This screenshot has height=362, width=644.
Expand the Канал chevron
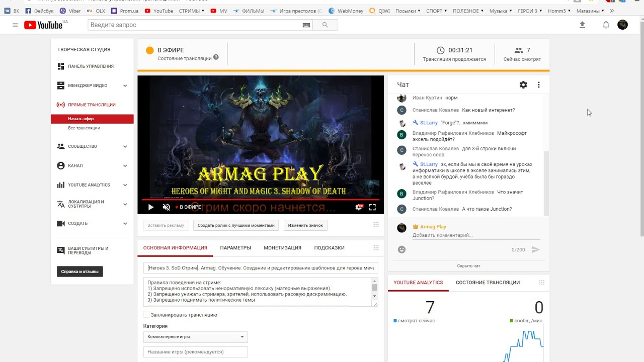(125, 165)
